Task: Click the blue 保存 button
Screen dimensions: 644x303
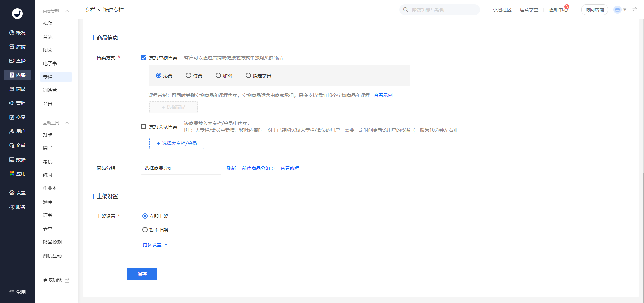Action: [x=142, y=274]
